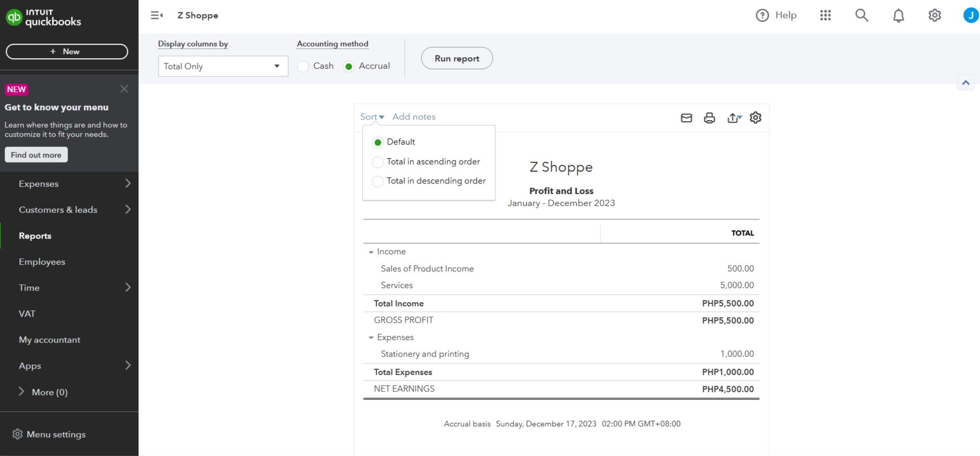
Task: Open report customization gear icon
Action: [756, 118]
